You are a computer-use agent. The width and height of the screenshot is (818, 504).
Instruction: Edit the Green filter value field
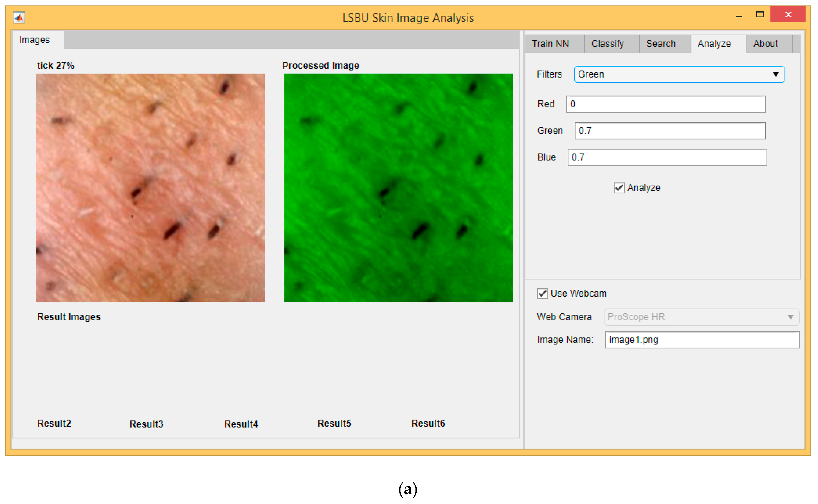pos(669,131)
